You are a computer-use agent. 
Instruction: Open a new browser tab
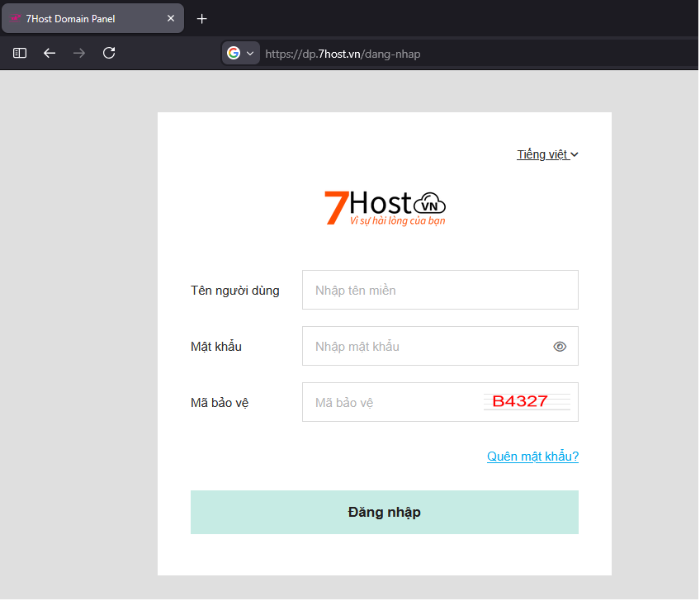pyautogui.click(x=201, y=18)
